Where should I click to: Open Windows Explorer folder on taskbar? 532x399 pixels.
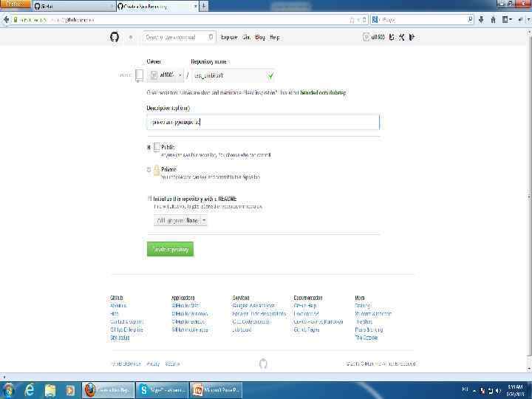click(x=50, y=391)
